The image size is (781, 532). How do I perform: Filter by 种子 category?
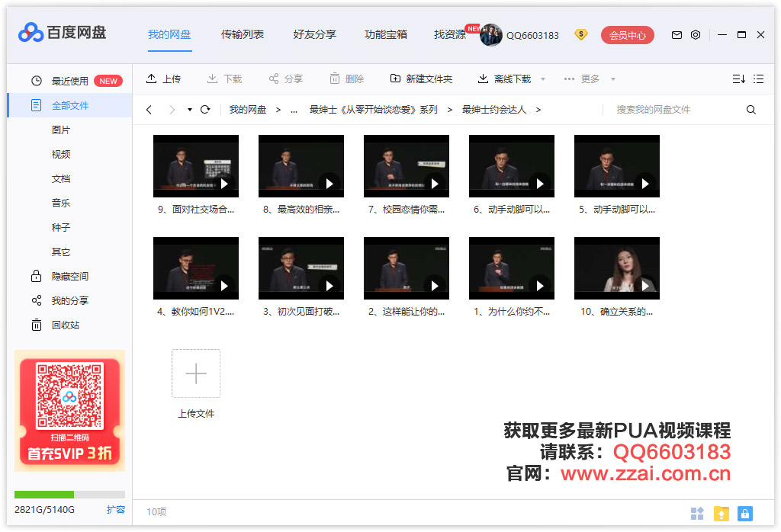[61, 227]
